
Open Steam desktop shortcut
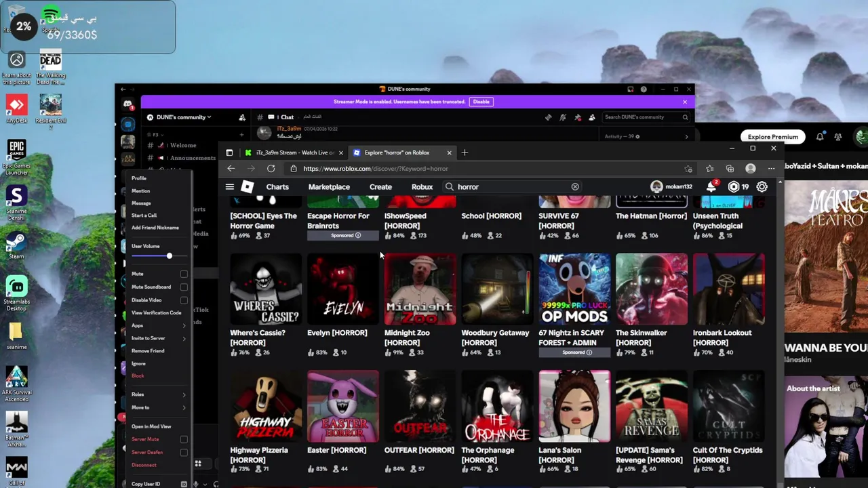tap(16, 246)
